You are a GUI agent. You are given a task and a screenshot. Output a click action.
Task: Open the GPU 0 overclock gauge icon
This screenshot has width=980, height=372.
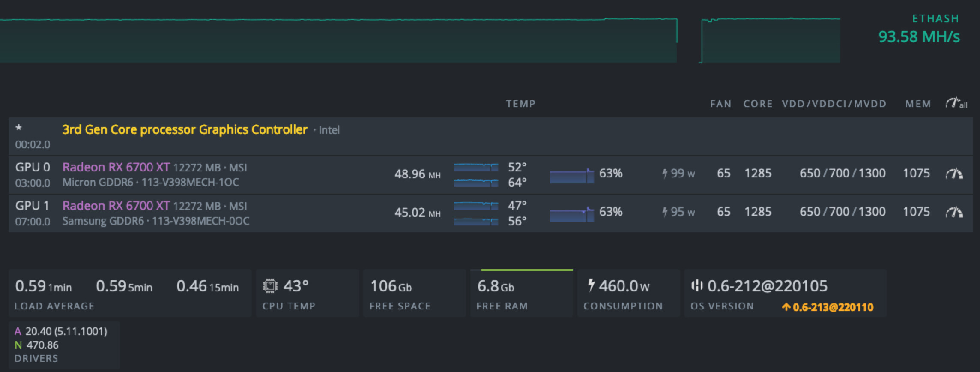point(954,174)
